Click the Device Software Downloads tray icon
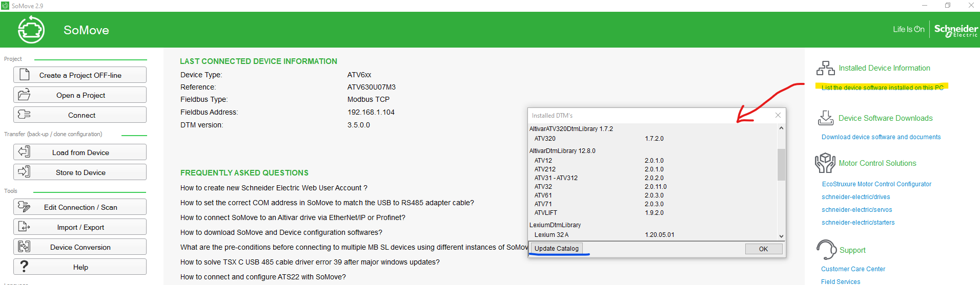Viewport: 980px width, 285px height. 826,118
